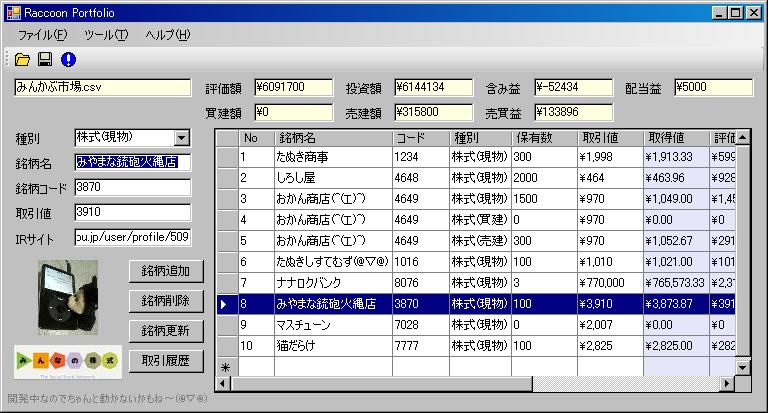This screenshot has height=413, width=768.
Task: Click the stock photo thumbnail image
Action: point(67,296)
